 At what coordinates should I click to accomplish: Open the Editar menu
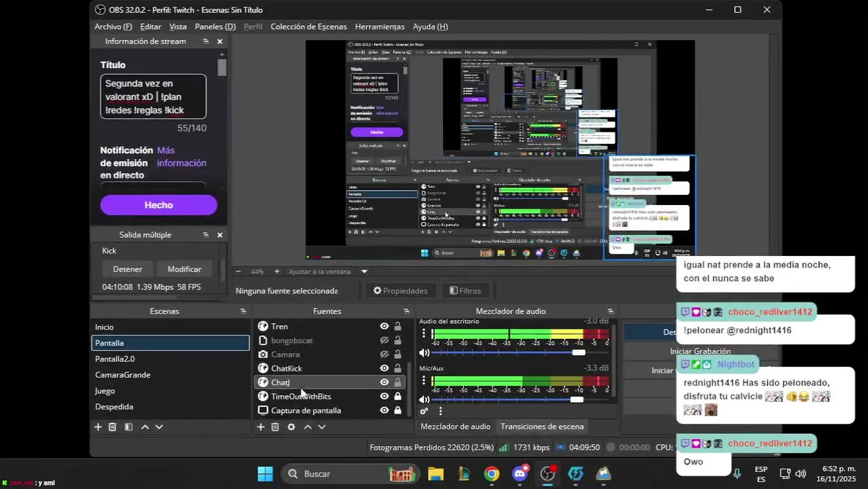(151, 26)
